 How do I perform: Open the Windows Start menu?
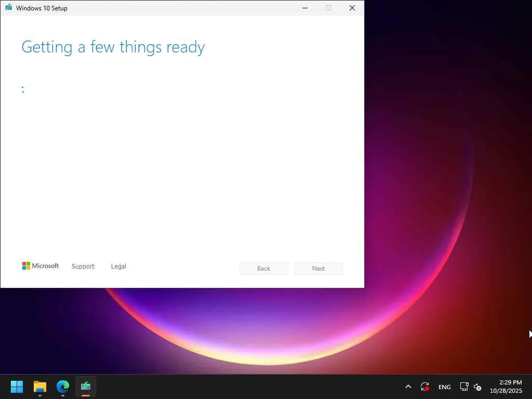[17, 387]
